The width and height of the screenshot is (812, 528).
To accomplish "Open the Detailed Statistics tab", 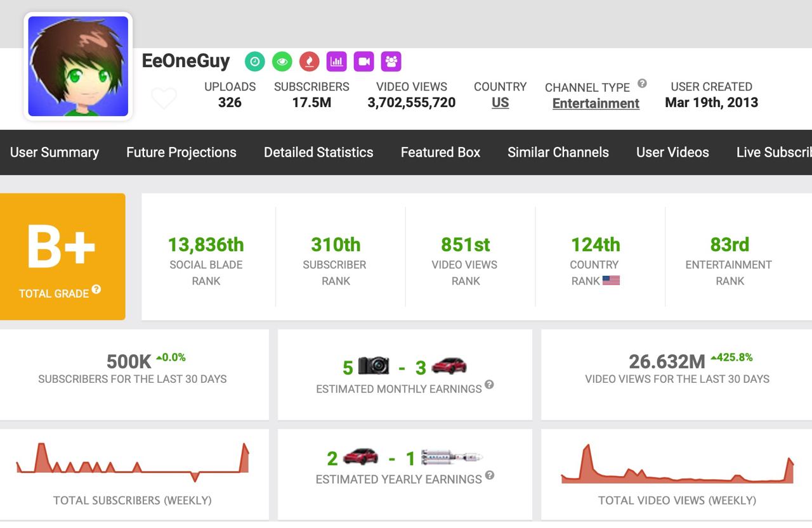I will (x=318, y=152).
